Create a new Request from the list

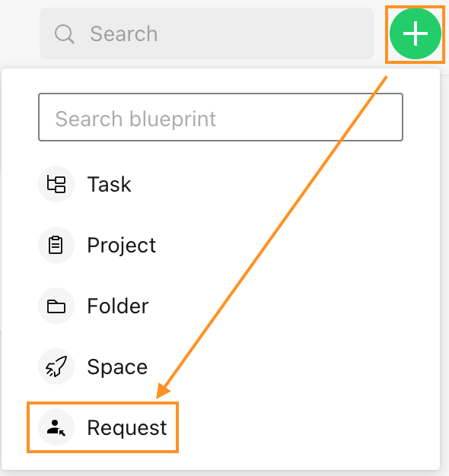pos(103,427)
